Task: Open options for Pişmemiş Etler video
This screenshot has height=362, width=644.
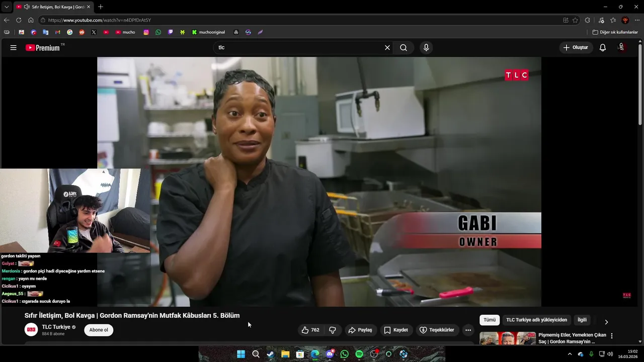Action: click(612, 336)
